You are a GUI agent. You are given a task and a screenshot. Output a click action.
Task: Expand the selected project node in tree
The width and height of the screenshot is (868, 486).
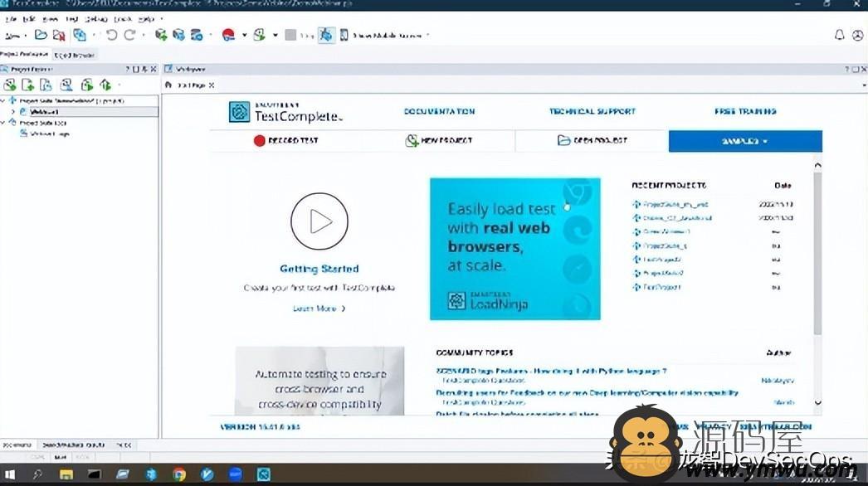click(13, 112)
